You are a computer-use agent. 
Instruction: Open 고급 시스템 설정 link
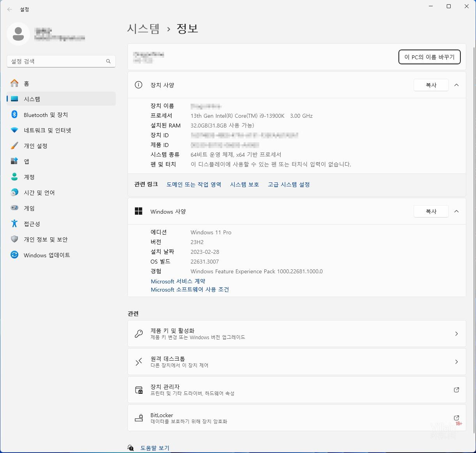click(288, 184)
